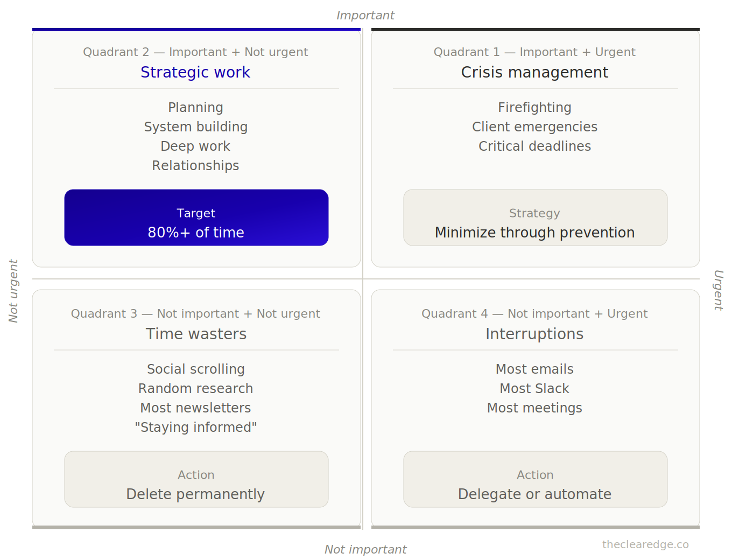732x560 pixels.
Task: Select the Social scrolling item
Action: point(196,369)
